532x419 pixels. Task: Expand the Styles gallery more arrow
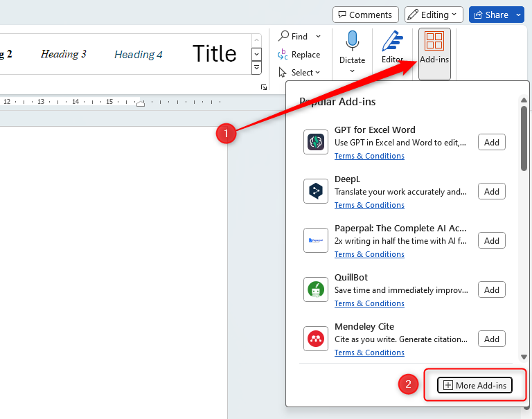(x=256, y=68)
